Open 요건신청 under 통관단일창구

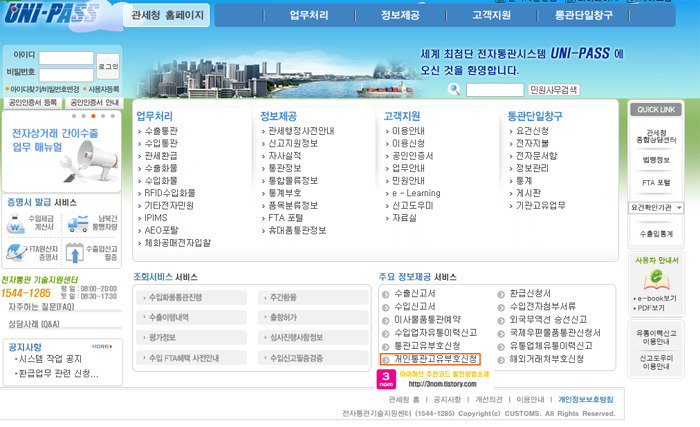[532, 131]
